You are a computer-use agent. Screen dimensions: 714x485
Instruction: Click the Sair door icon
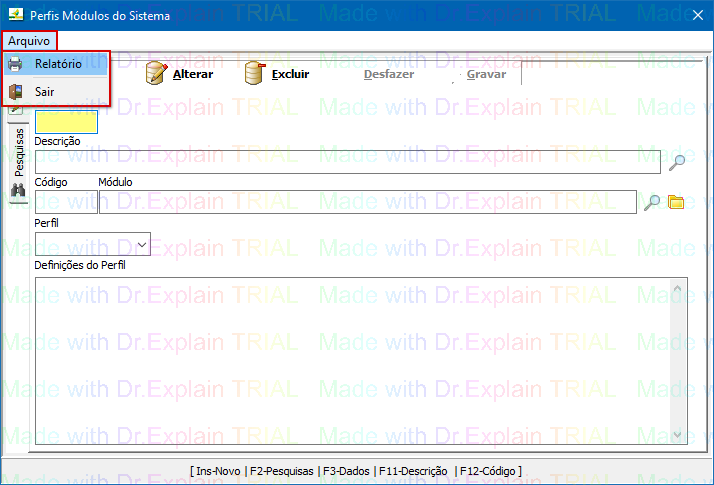[x=16, y=92]
